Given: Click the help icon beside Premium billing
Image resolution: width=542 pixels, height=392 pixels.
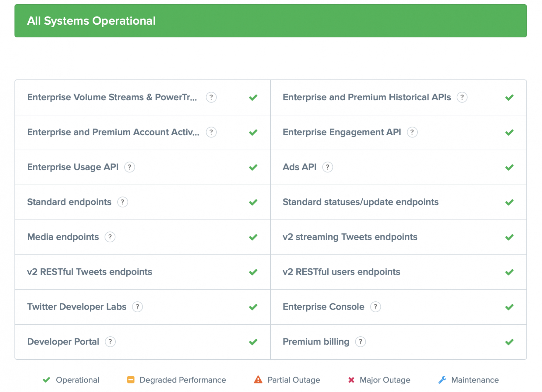Looking at the screenshot, I should [x=361, y=342].
